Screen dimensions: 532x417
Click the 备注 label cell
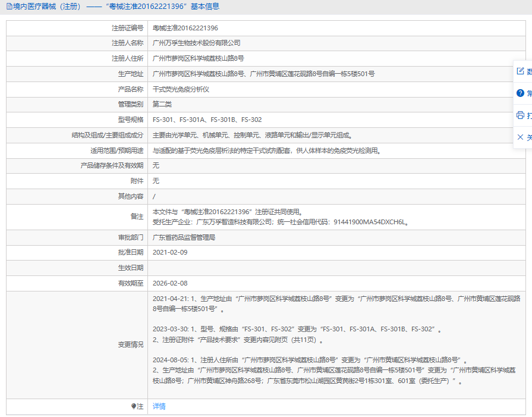[x=77, y=217]
